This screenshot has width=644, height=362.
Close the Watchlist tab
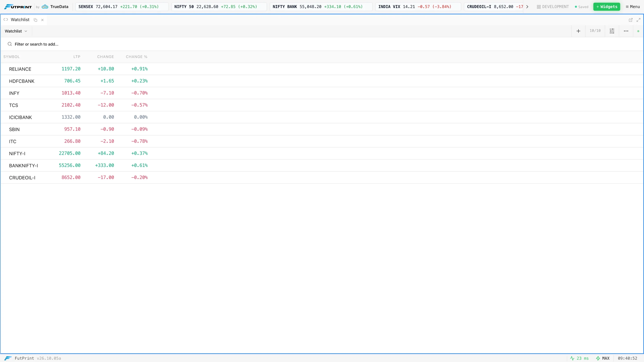(42, 20)
